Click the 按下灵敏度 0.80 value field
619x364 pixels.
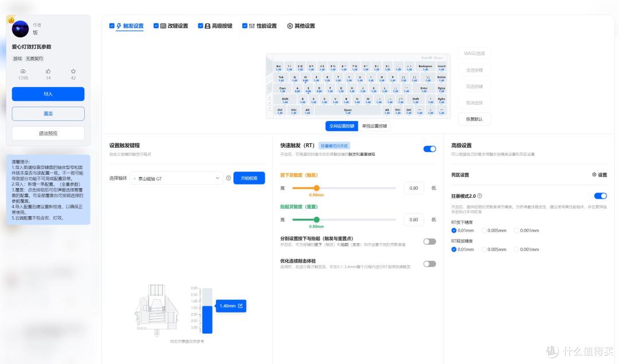[x=414, y=188]
